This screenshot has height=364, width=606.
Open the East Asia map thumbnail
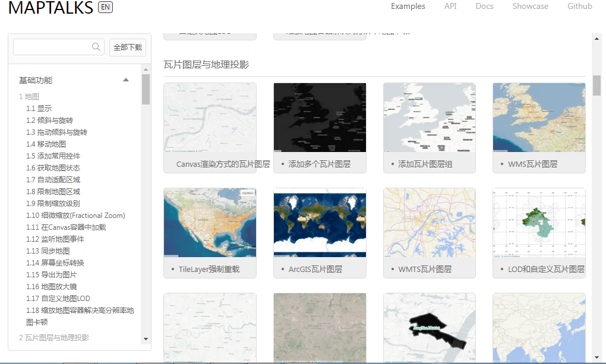539,328
